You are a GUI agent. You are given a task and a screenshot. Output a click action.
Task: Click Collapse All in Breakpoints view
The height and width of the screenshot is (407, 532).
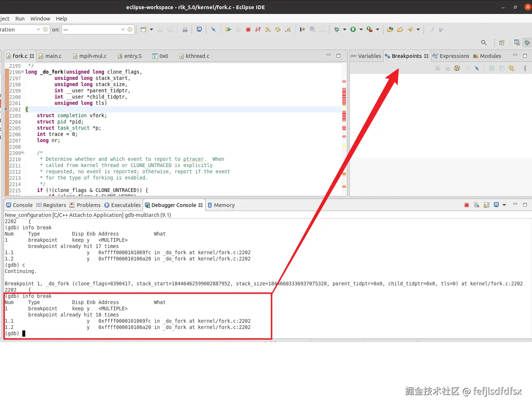502,68
